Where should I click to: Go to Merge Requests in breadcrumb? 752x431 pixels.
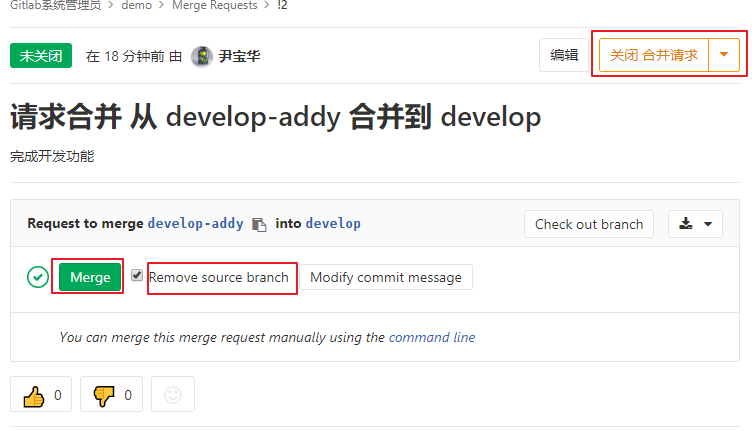[x=214, y=6]
